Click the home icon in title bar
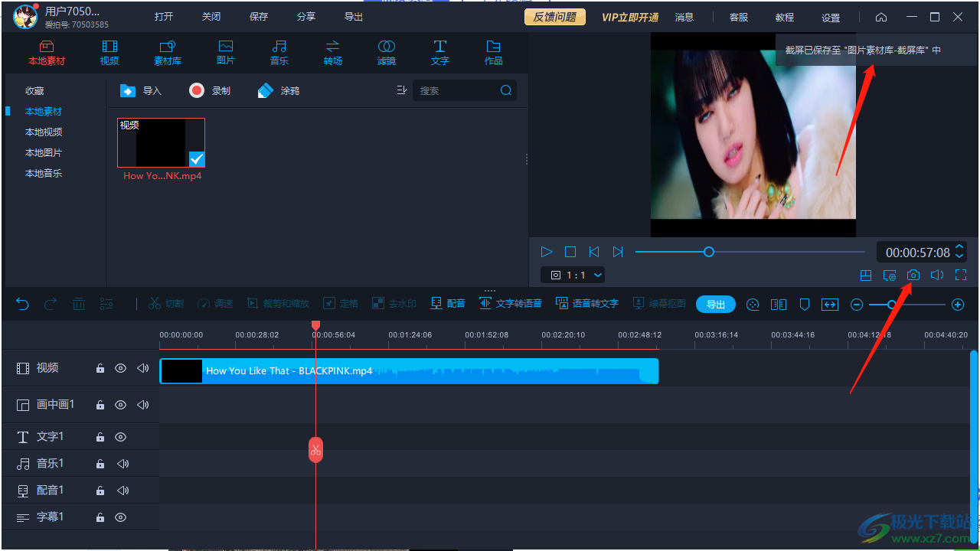Viewport: 980px width, 551px height. click(x=881, y=17)
